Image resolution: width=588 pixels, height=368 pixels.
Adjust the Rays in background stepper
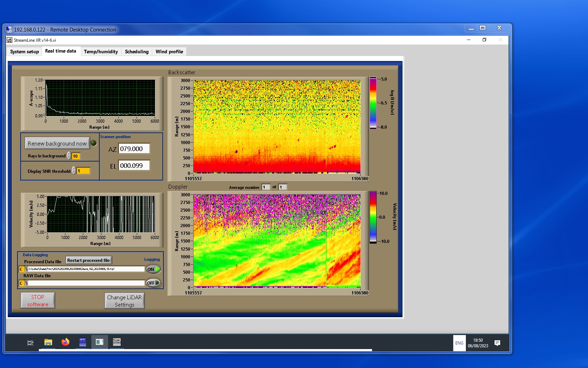[x=69, y=156]
